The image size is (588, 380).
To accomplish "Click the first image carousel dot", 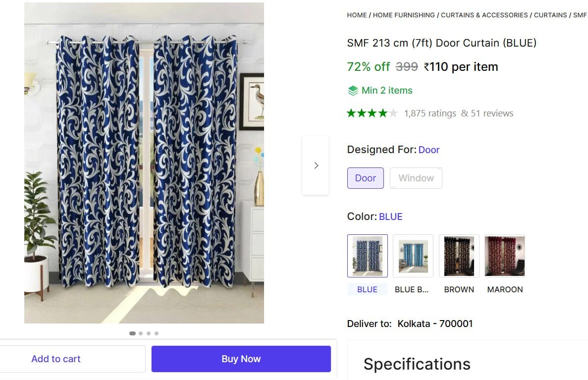I will coord(132,333).
